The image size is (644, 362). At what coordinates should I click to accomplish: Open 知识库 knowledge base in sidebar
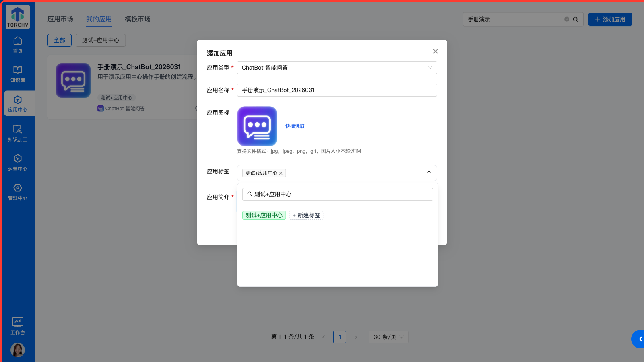[18, 74]
